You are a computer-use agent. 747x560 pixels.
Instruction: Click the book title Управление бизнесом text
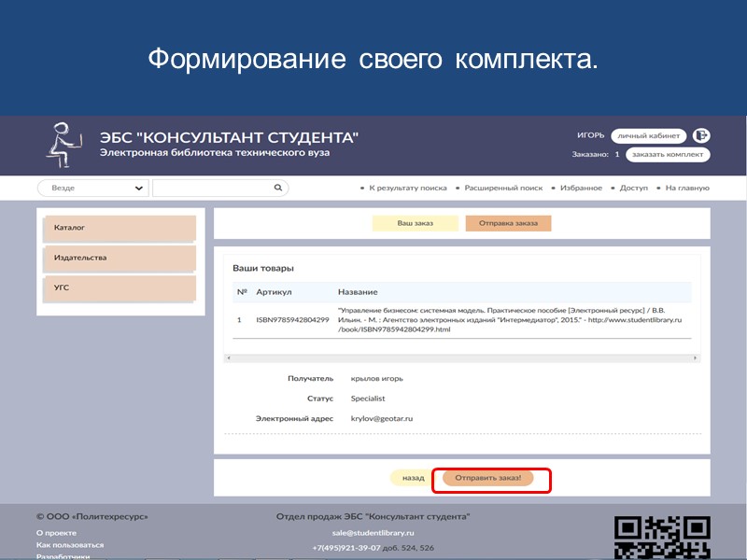click(x=510, y=319)
